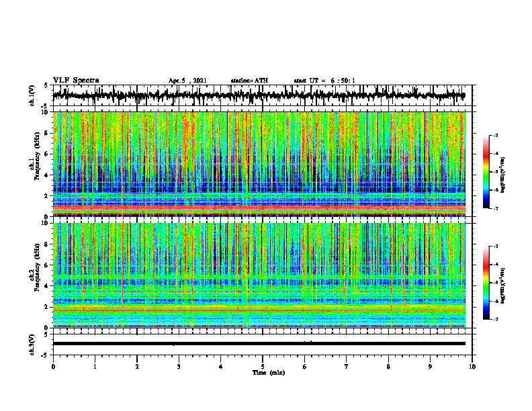532x411 pixels.
Task: Click the ch.1(V) waveform axis label
Action: (32, 95)
